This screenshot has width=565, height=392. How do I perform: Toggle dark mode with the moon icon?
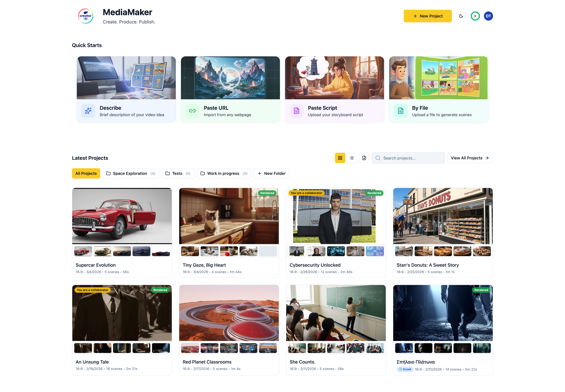pos(461,16)
